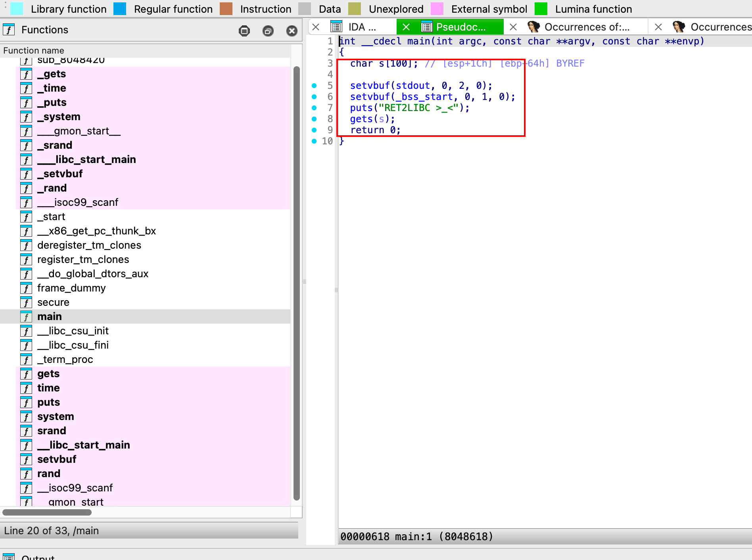
Task: Click the Pseudocode tab icon
Action: click(x=427, y=27)
